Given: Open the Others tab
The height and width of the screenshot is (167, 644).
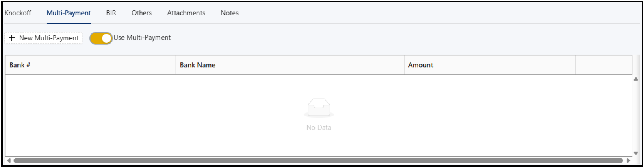Looking at the screenshot, I should point(141,13).
